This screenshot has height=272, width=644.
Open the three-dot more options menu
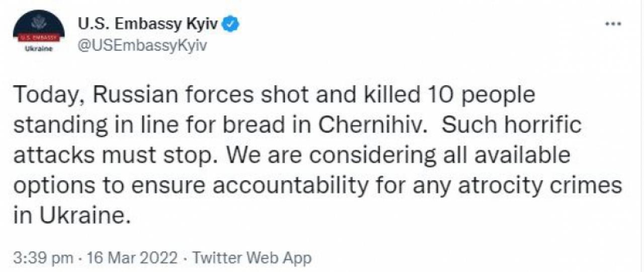613,24
